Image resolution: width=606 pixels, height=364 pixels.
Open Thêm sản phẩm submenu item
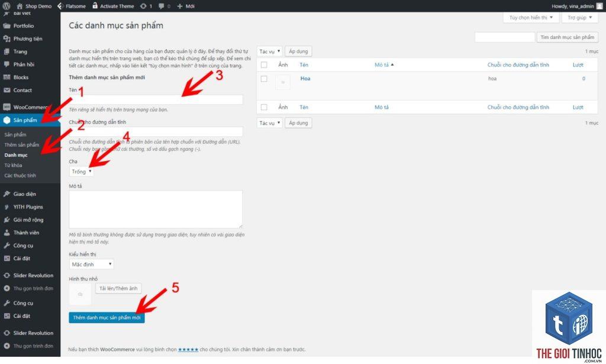(22, 145)
